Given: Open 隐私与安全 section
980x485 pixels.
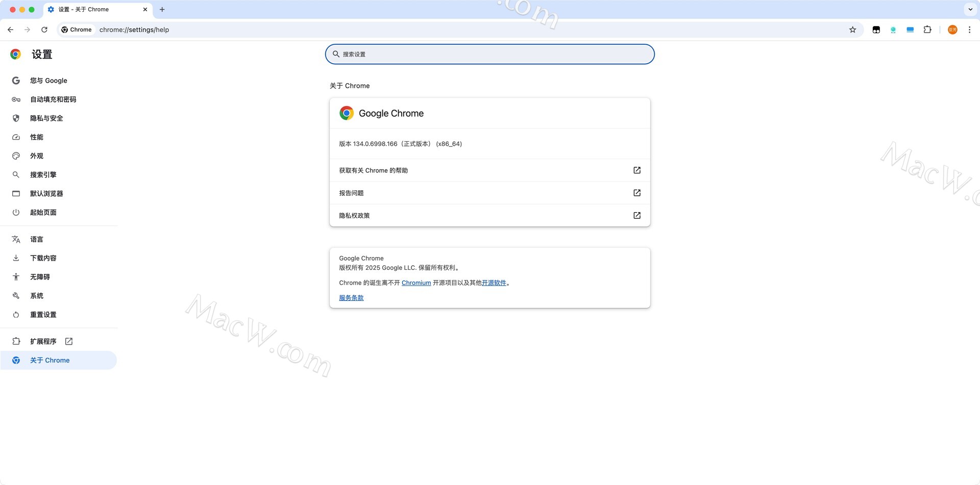Looking at the screenshot, I should coord(59,118).
